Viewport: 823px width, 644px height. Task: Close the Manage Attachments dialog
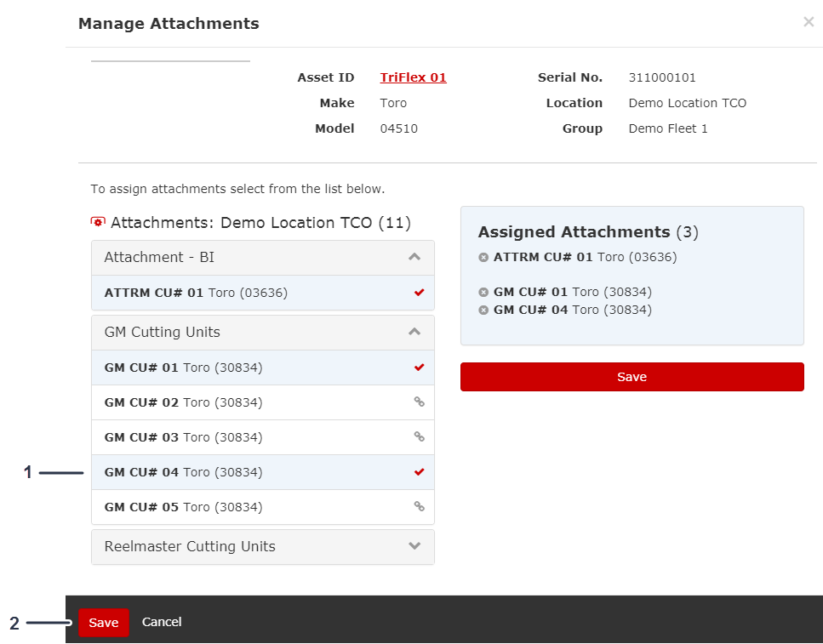(x=808, y=23)
